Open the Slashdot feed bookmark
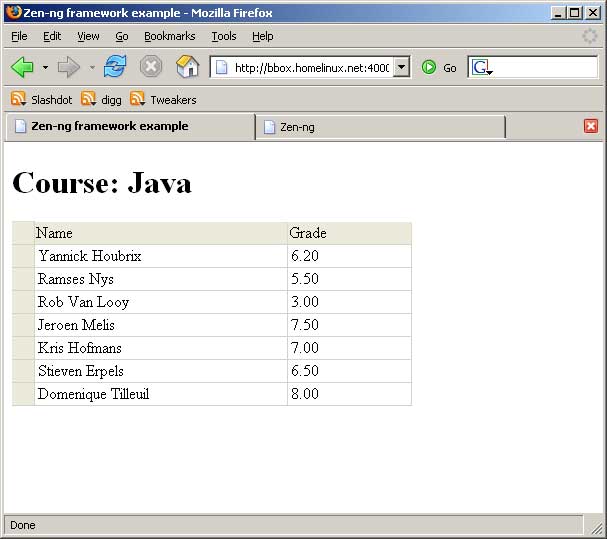Screen dimensions: 607x539 pyautogui.click(x=41, y=100)
